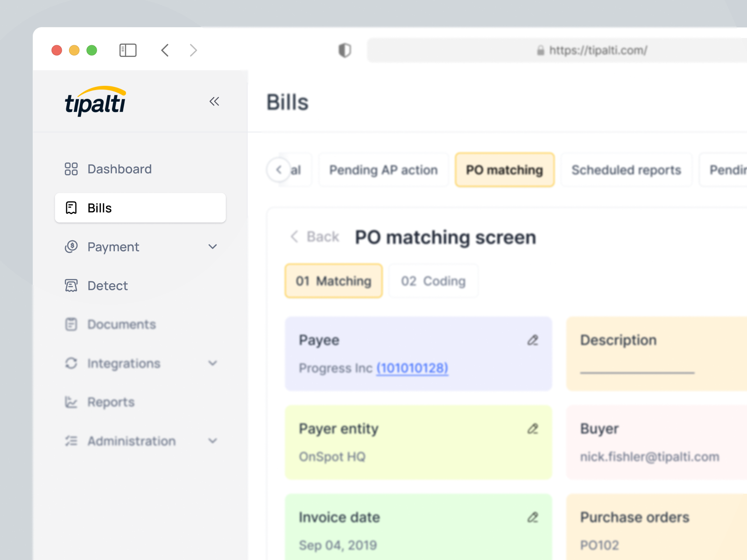Click the Payment coin icon
747x560 pixels.
(71, 246)
